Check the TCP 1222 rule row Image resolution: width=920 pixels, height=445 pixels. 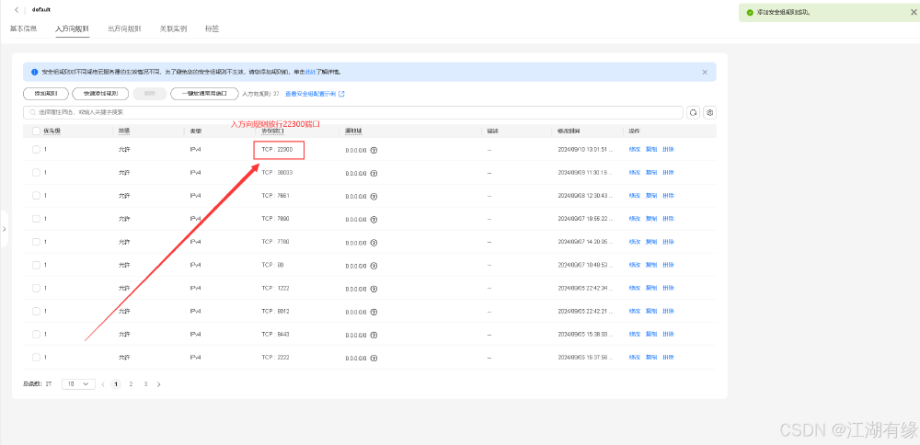pos(36,288)
